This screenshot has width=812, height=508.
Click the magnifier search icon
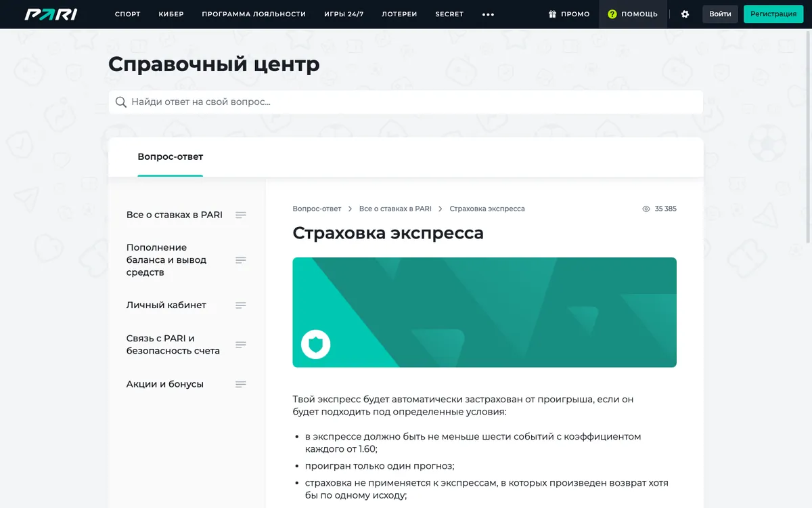click(x=121, y=102)
